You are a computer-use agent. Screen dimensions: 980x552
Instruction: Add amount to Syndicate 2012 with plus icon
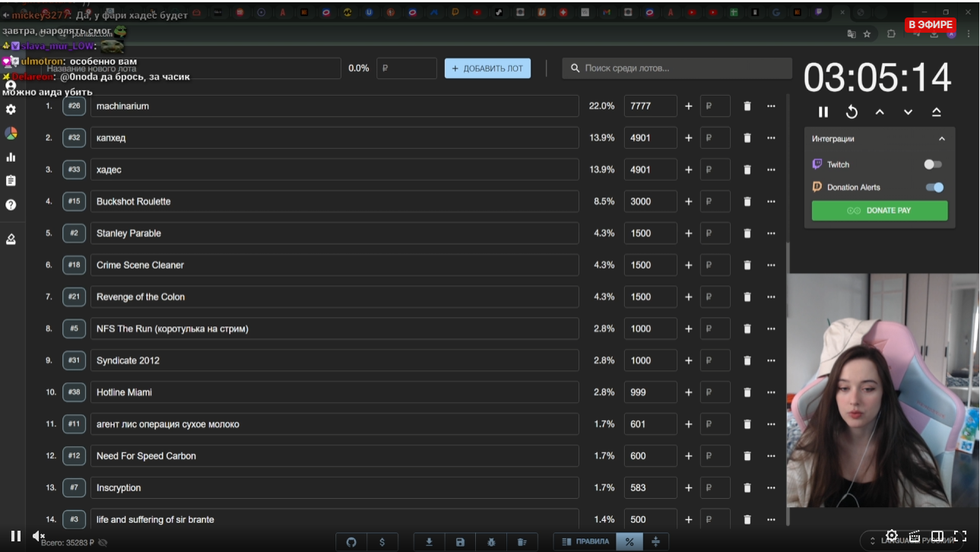click(689, 360)
